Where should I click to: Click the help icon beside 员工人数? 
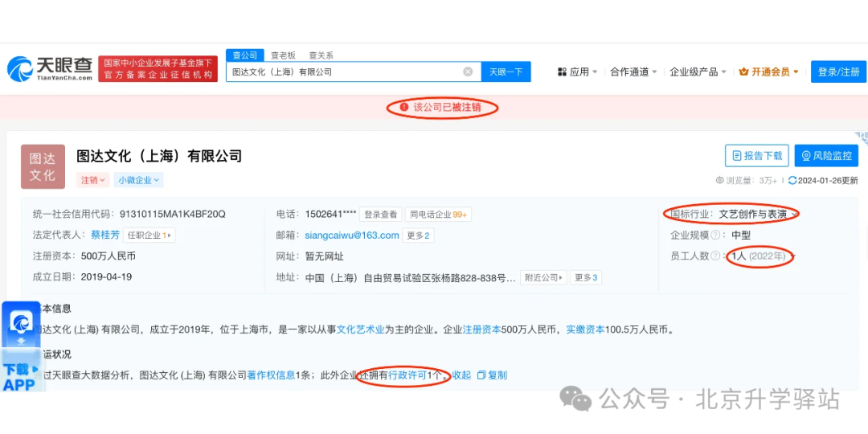pos(715,256)
